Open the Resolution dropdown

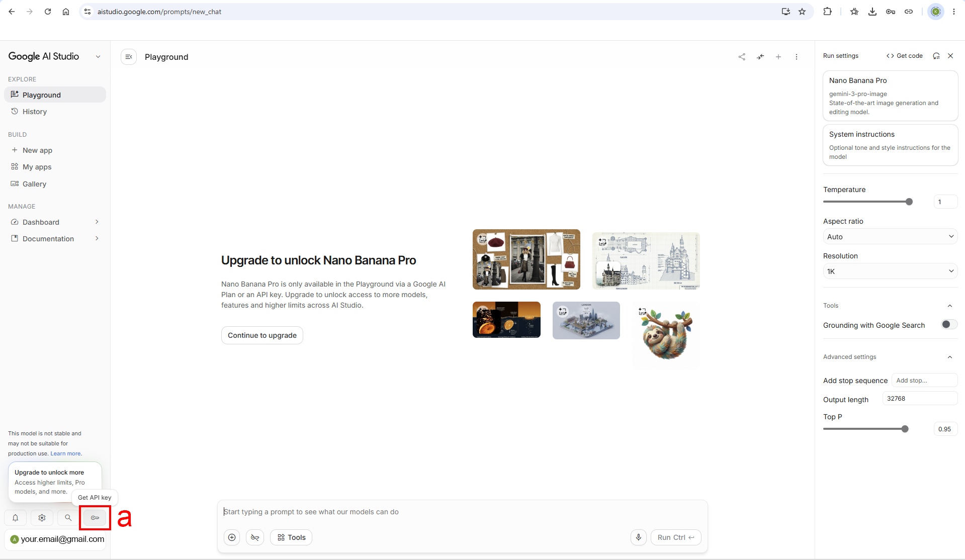coord(890,271)
